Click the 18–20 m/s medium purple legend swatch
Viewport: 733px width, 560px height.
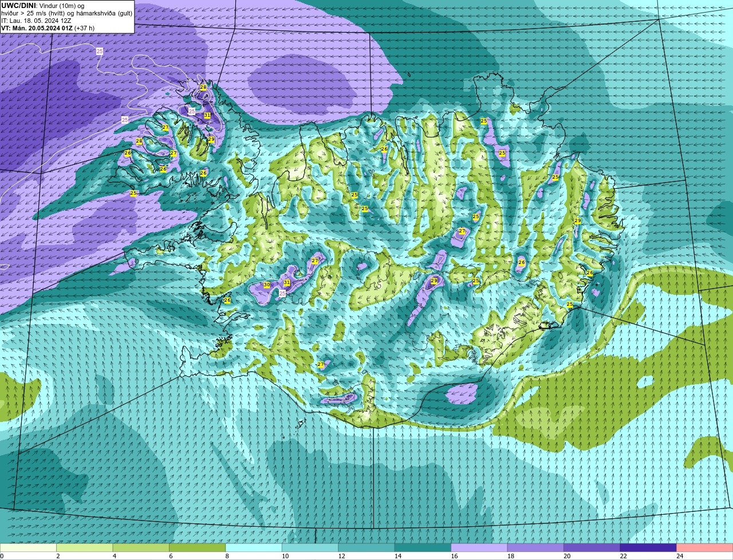536,547
